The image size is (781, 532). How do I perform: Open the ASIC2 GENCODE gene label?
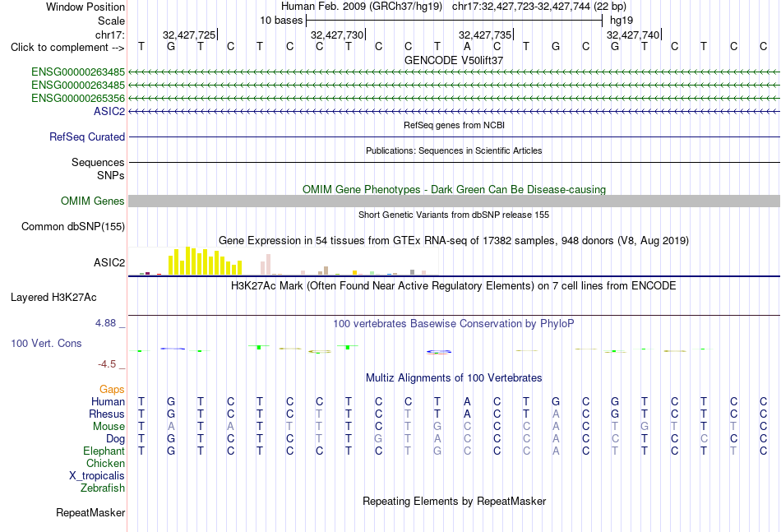109,111
